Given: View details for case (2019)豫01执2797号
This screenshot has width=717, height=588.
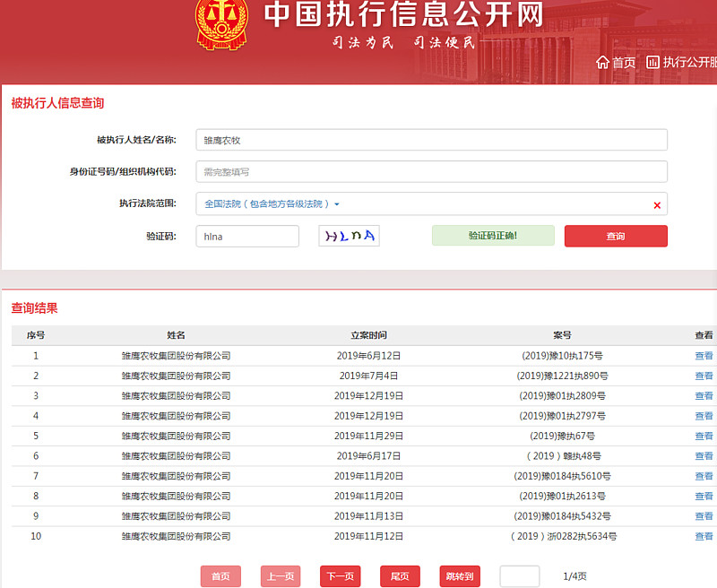Looking at the screenshot, I should tap(704, 416).
